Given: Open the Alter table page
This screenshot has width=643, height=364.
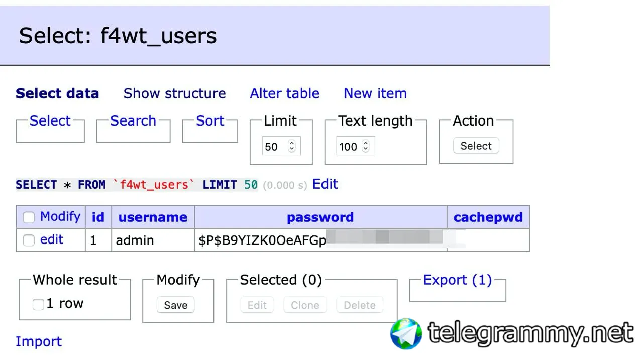Looking at the screenshot, I should pyautogui.click(x=285, y=93).
